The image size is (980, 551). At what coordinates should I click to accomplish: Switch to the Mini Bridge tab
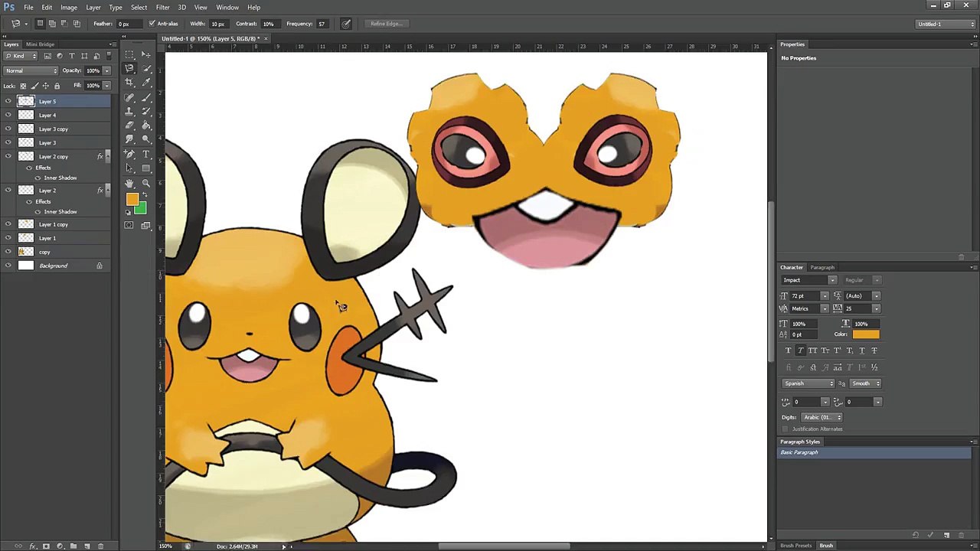[40, 44]
